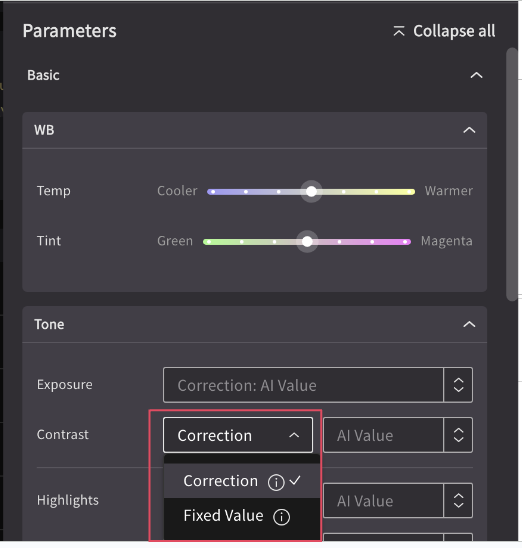This screenshot has height=548, width=522.
Task: Click the Highlights AI Value field
Action: point(383,500)
